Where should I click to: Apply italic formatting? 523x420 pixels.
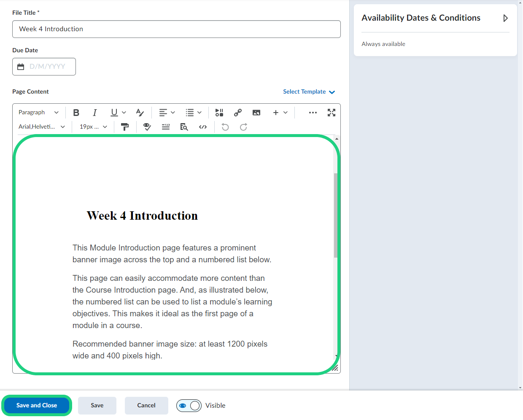click(94, 113)
